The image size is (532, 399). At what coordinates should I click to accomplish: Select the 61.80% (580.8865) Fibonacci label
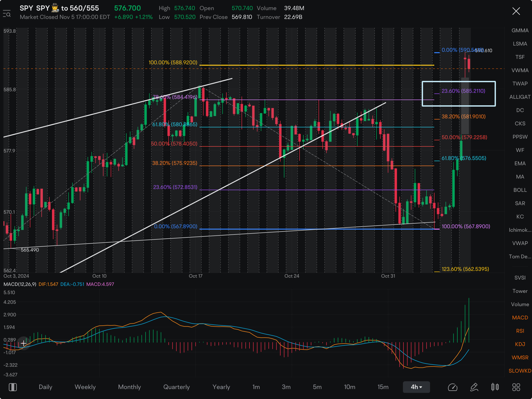pyautogui.click(x=175, y=124)
